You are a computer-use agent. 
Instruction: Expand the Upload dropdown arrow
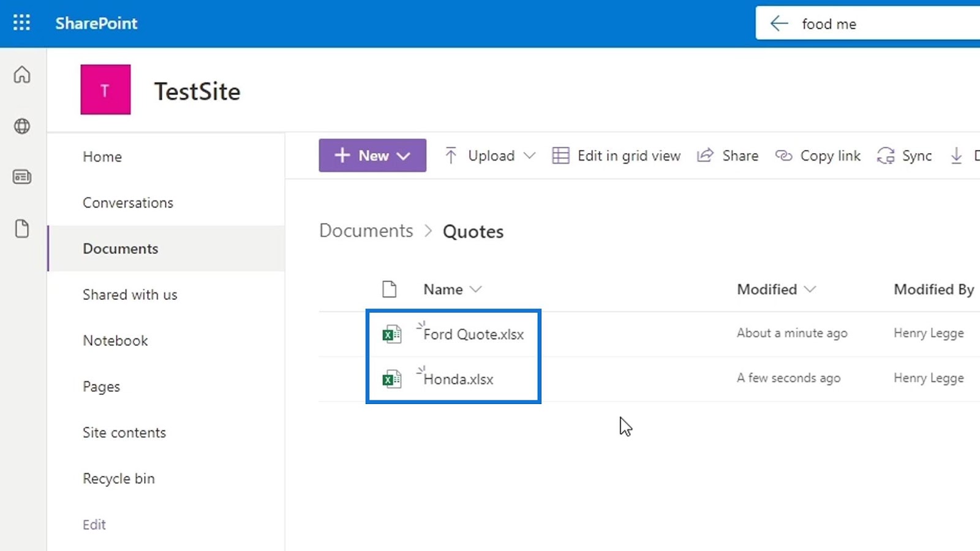pos(530,156)
